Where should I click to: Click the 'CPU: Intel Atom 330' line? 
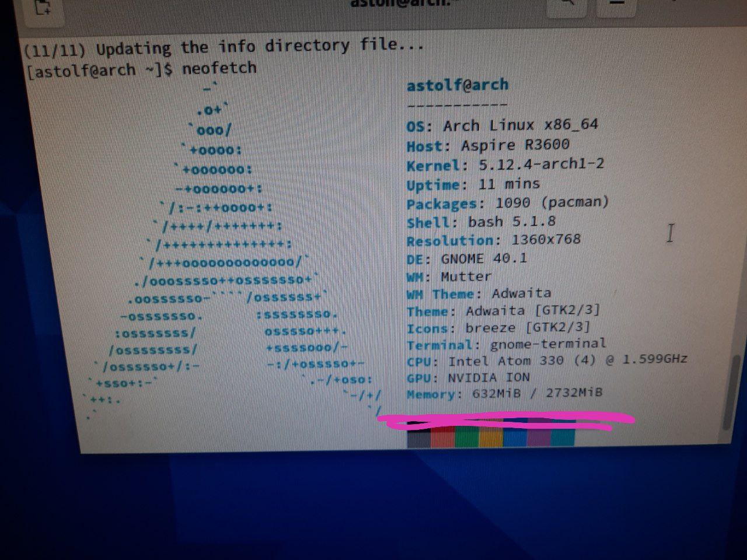tap(547, 360)
